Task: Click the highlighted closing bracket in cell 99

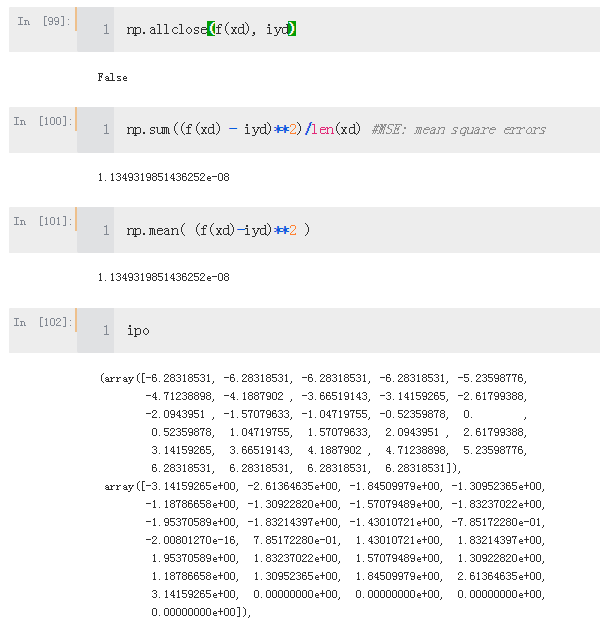Action: (x=292, y=29)
